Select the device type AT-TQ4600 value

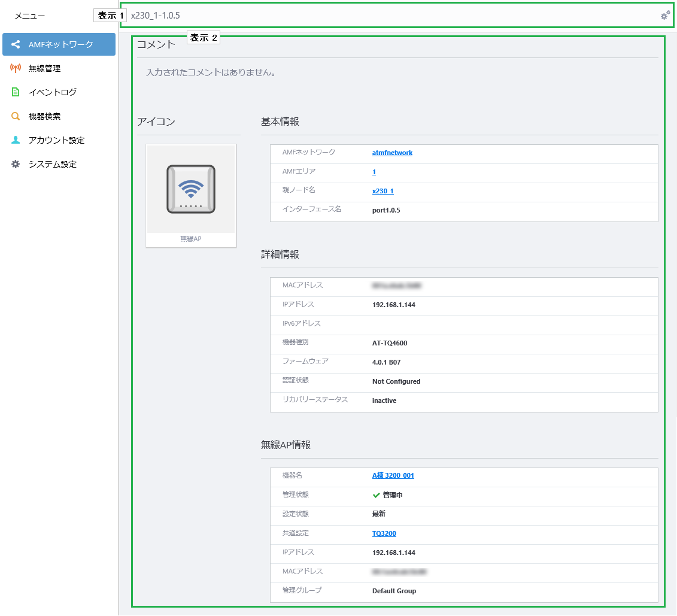click(390, 343)
